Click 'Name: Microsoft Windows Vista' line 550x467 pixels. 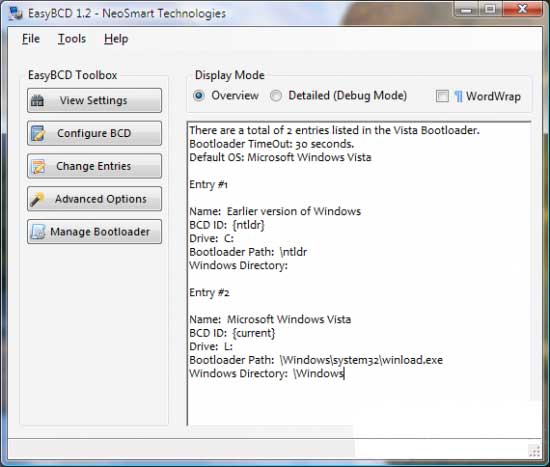pos(270,319)
